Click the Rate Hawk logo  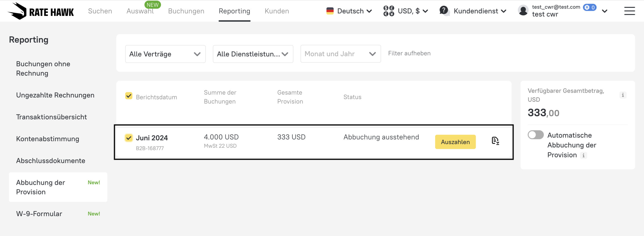[41, 11]
